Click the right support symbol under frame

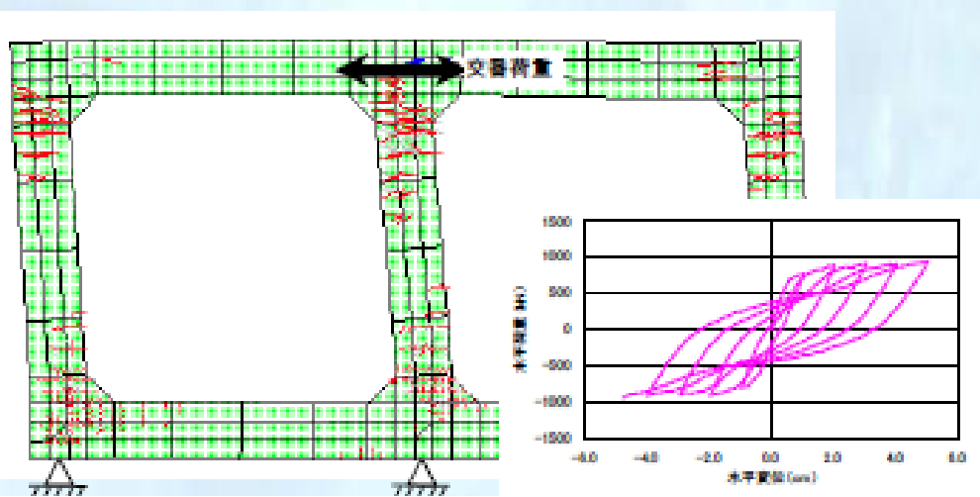click(x=422, y=475)
